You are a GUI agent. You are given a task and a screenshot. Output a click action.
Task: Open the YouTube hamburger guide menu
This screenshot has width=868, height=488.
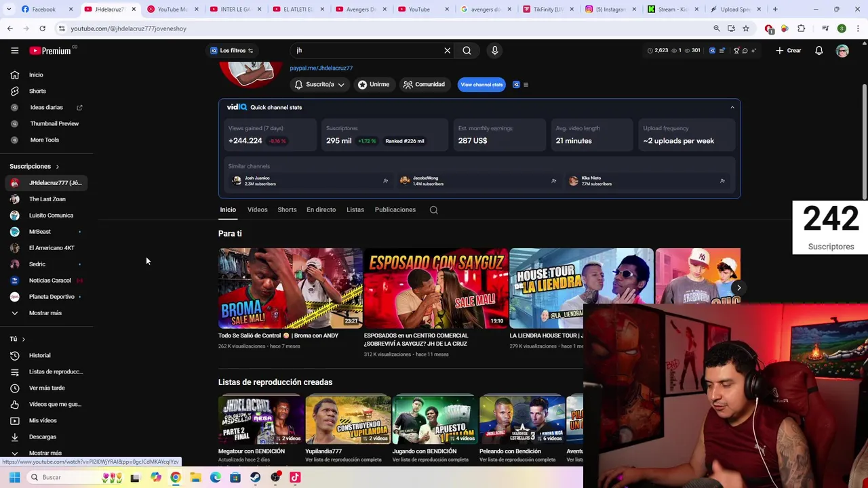coord(14,50)
